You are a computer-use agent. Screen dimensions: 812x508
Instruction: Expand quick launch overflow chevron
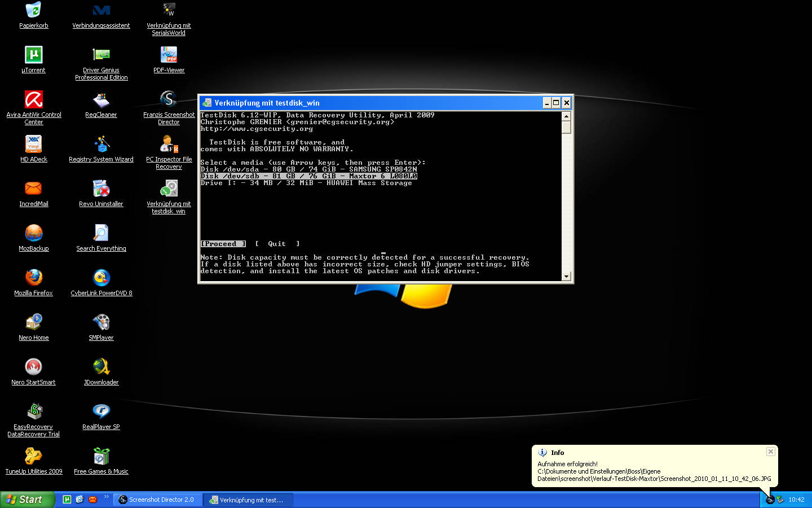[x=106, y=497]
